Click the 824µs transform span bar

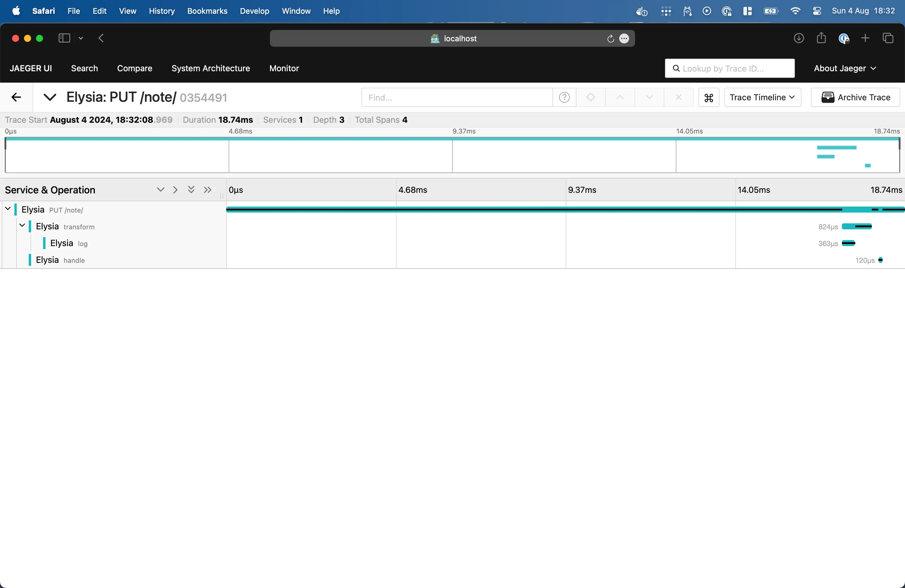tap(856, 227)
